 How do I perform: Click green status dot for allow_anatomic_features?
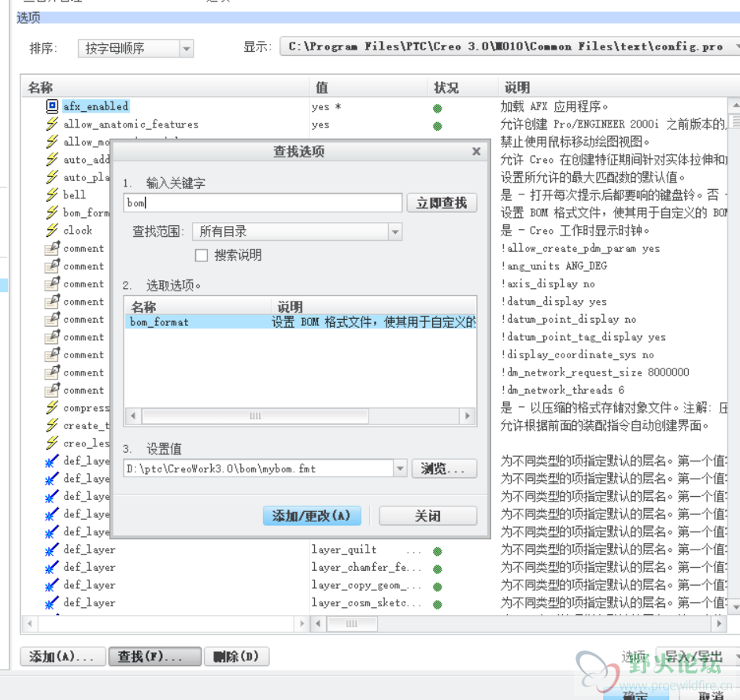click(x=438, y=126)
